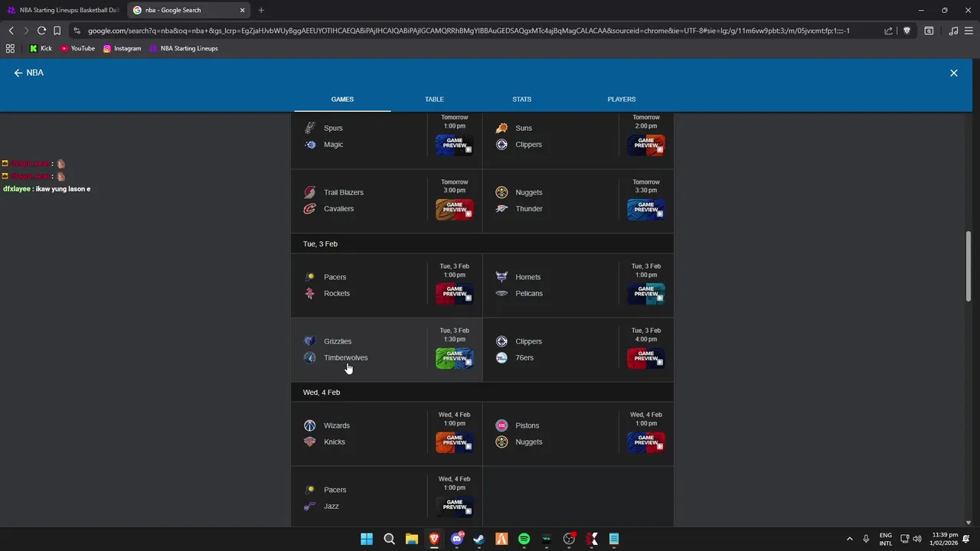Click the Thunder team logo
Screen dimensions: 980x551
(x=501, y=209)
